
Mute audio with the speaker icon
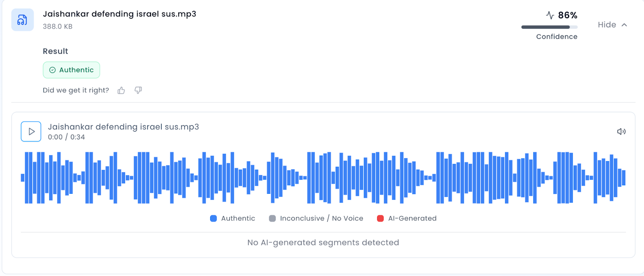(x=621, y=131)
